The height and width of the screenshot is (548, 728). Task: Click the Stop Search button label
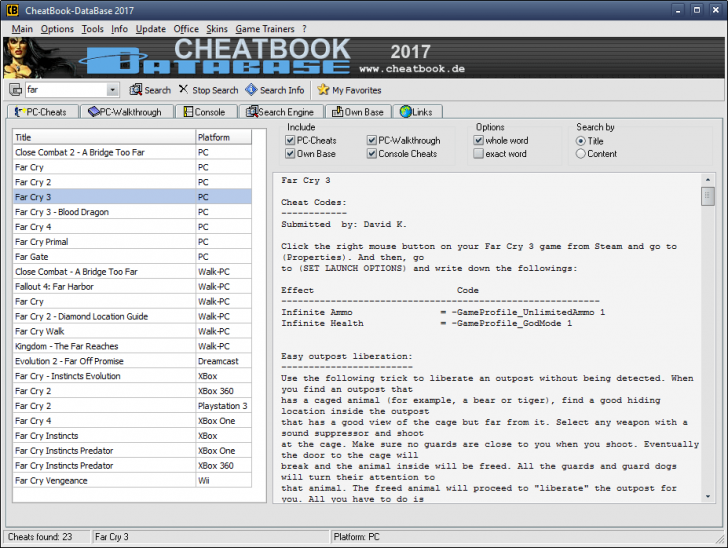(215, 90)
